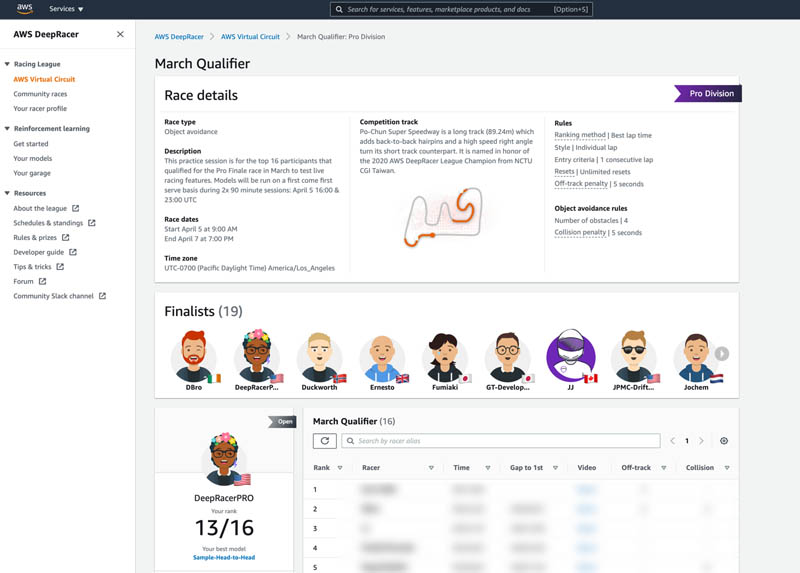Click the Collision penalty rule term

(580, 232)
